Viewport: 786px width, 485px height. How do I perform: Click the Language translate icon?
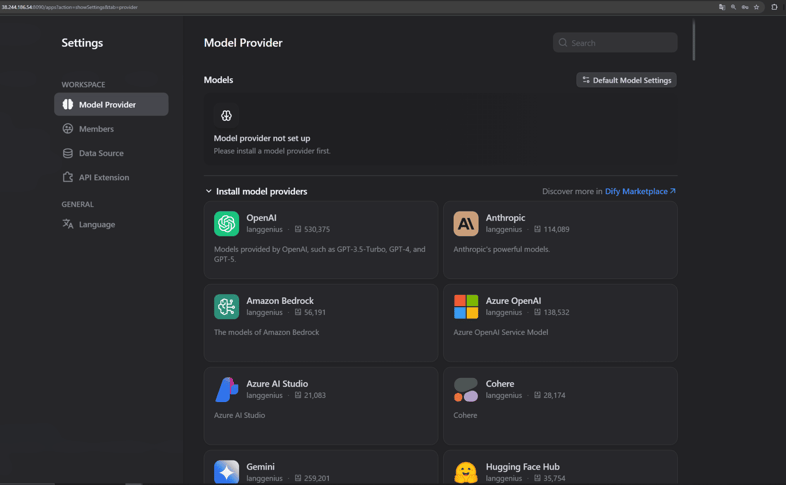68,224
